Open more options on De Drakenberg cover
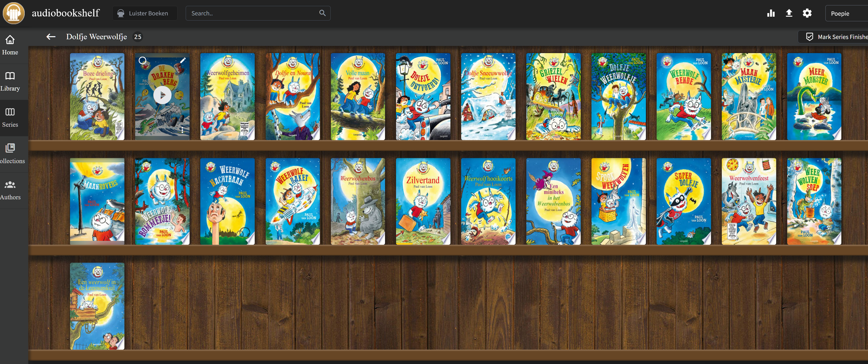 [x=182, y=130]
